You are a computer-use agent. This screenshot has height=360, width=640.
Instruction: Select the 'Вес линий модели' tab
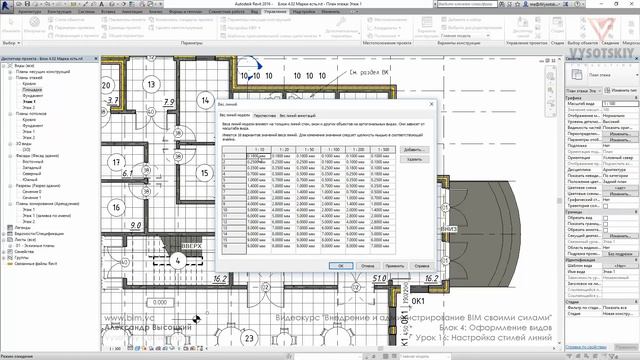235,116
